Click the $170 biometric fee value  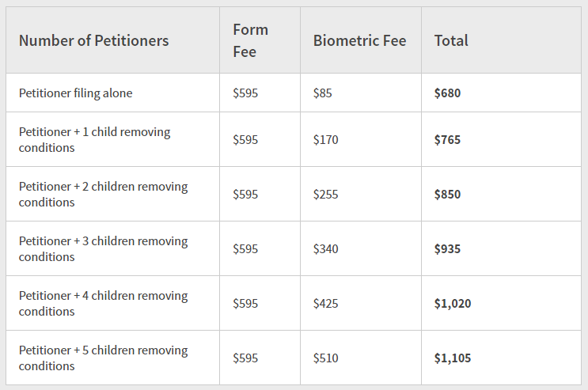pos(325,140)
